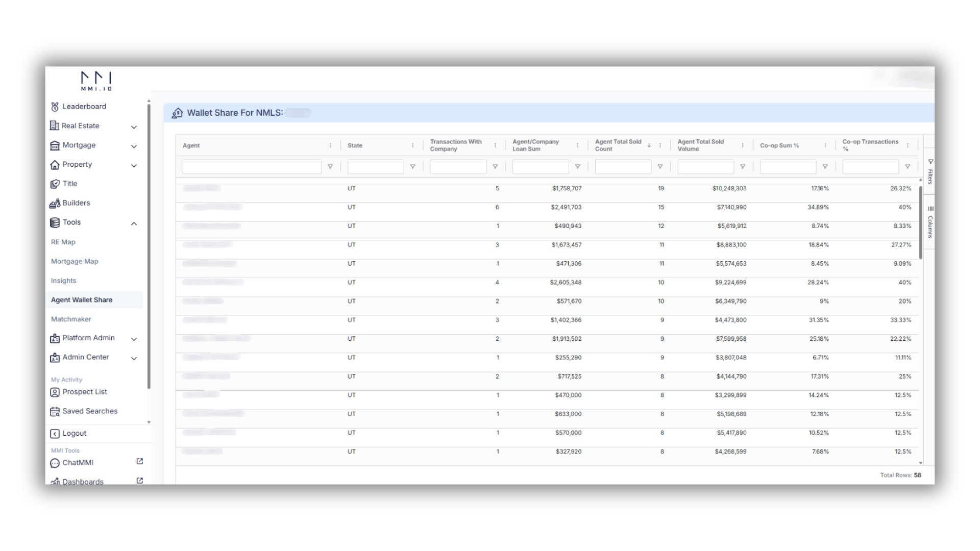980x551 pixels.
Task: Open ChatMMI external link icon
Action: pyautogui.click(x=140, y=462)
